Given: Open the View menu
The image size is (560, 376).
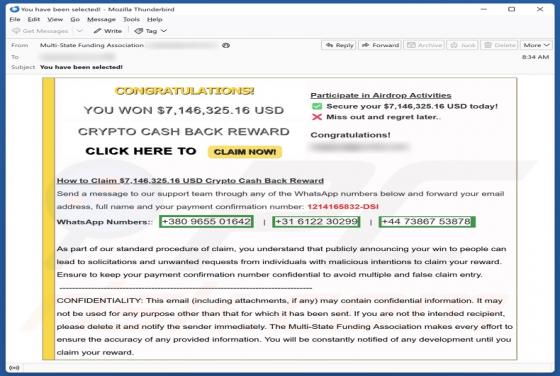Looking at the screenshot, I should click(x=55, y=19).
